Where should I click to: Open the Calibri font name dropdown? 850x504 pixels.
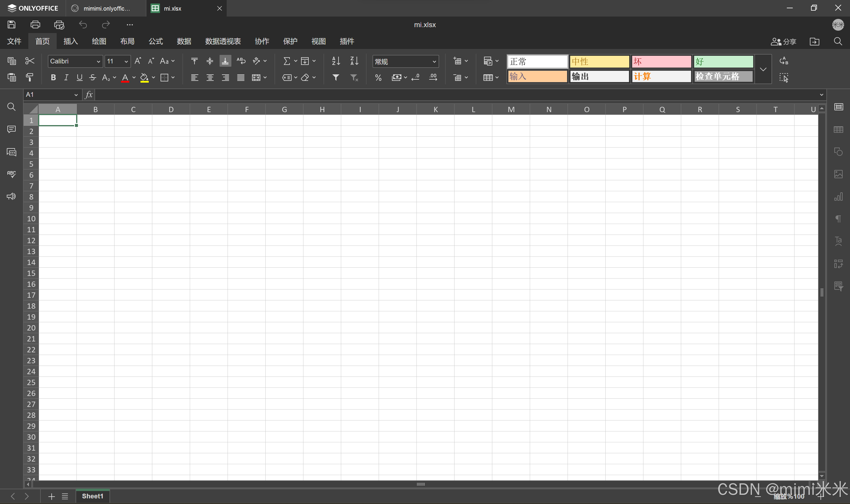pos(99,61)
